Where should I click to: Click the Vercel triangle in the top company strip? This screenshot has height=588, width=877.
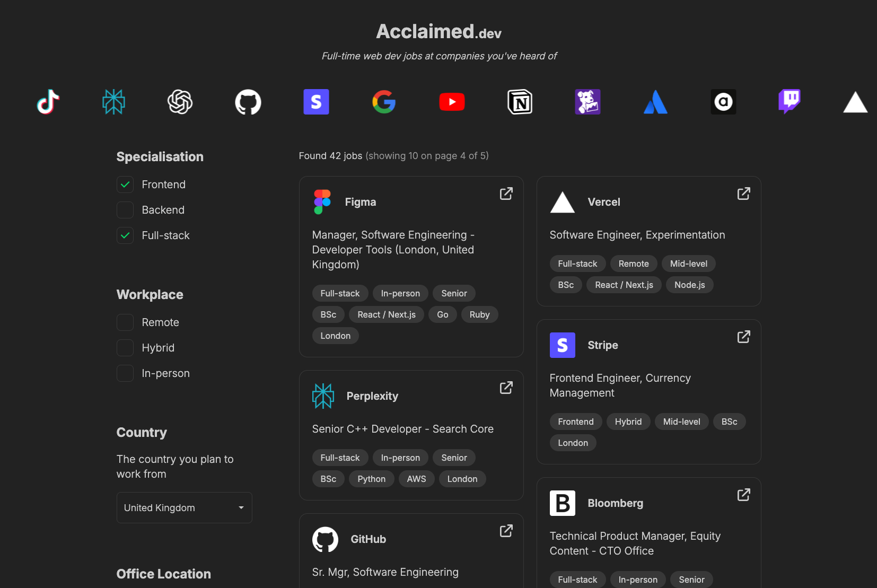(855, 102)
